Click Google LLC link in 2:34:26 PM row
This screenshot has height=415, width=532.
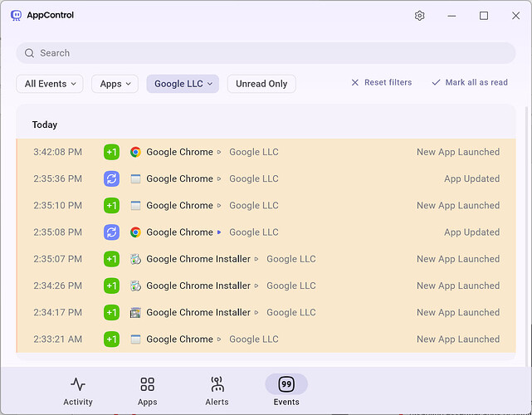290,286
